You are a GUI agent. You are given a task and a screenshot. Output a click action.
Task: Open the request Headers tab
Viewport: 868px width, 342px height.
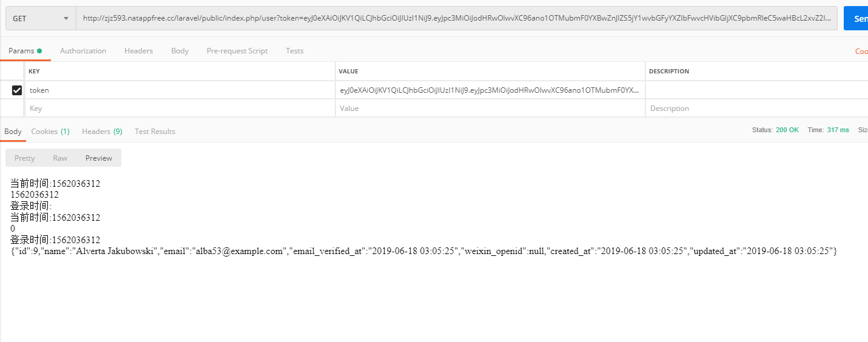point(139,51)
